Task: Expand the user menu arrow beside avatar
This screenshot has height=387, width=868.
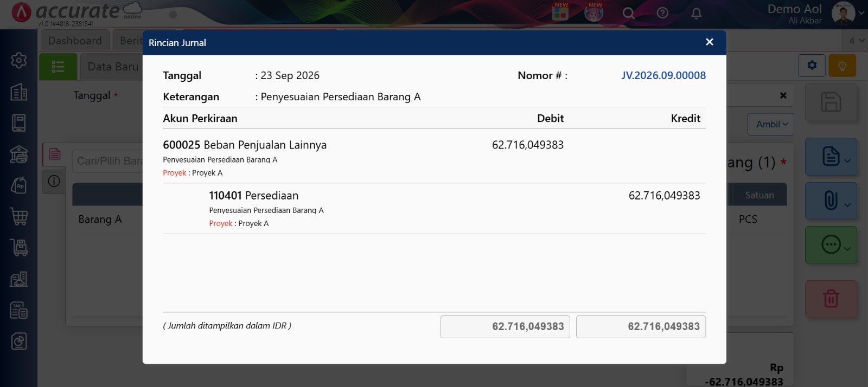Action: point(861,12)
